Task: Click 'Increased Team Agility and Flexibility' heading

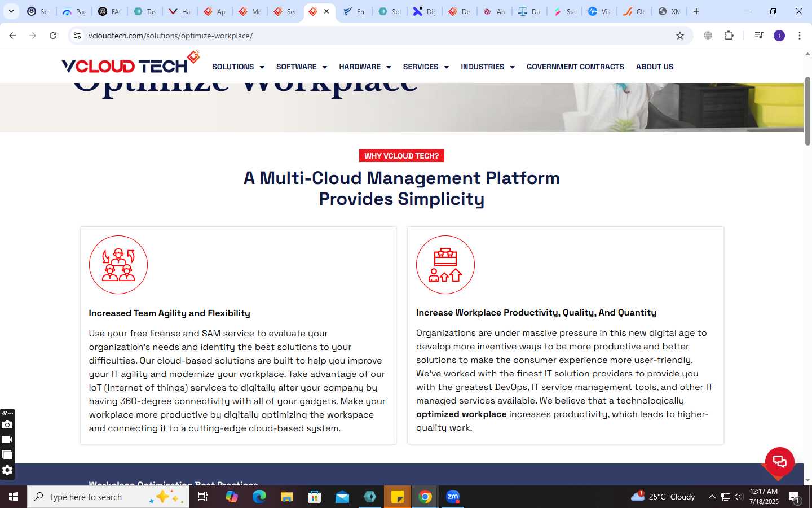Action: click(169, 313)
